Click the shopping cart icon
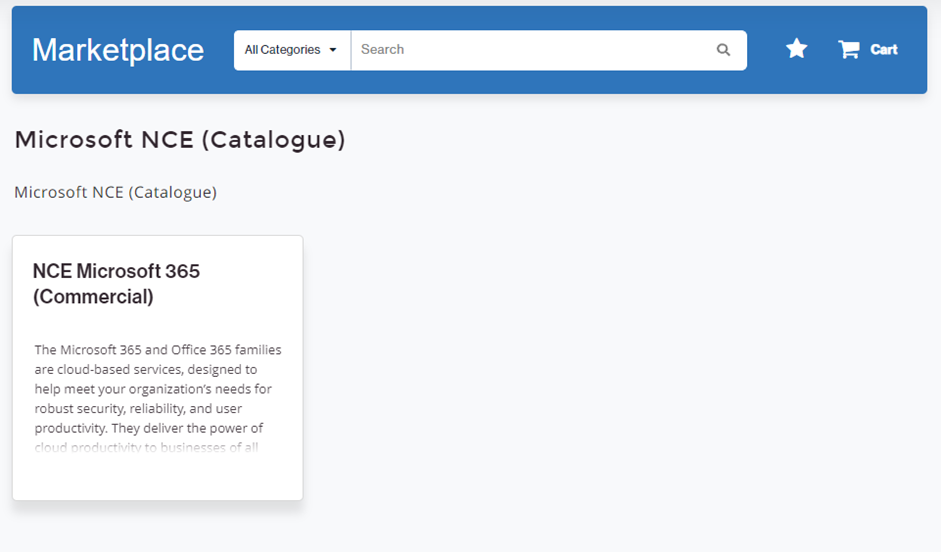This screenshot has width=941, height=552. [x=849, y=49]
